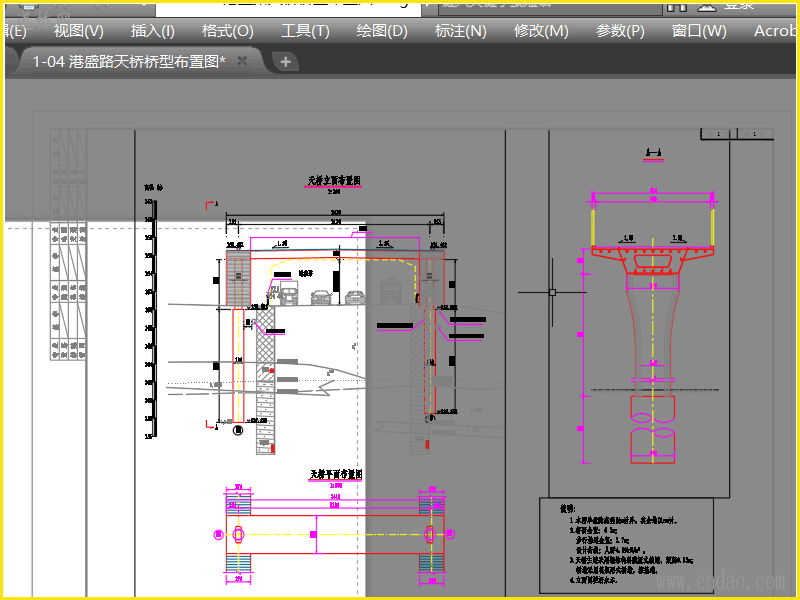The image size is (800, 600).
Task: Open the 视图(V) menu
Action: tap(79, 31)
